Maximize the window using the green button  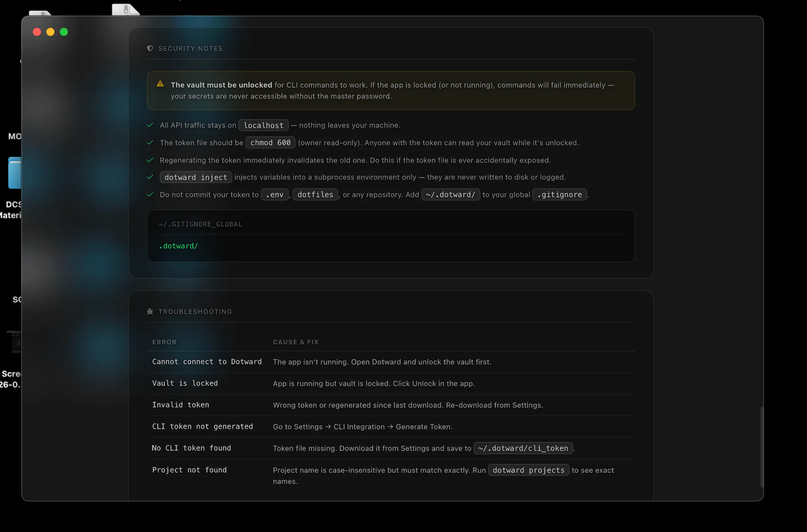pyautogui.click(x=64, y=32)
